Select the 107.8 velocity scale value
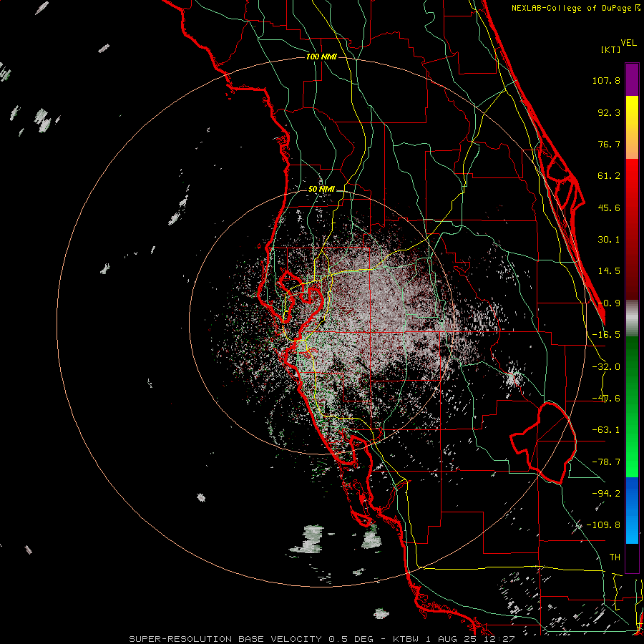Screen dimensions: 644x644 pos(606,80)
